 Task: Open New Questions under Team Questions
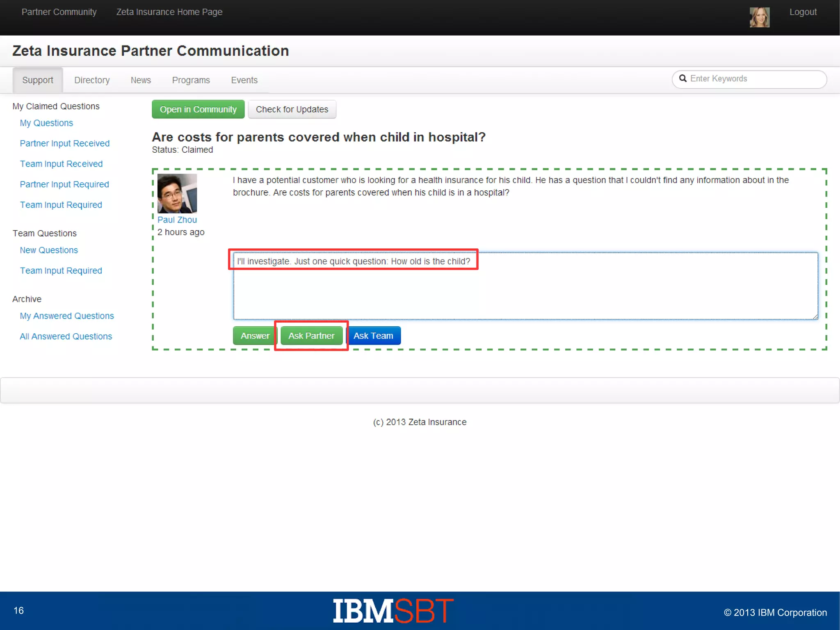pyautogui.click(x=49, y=250)
